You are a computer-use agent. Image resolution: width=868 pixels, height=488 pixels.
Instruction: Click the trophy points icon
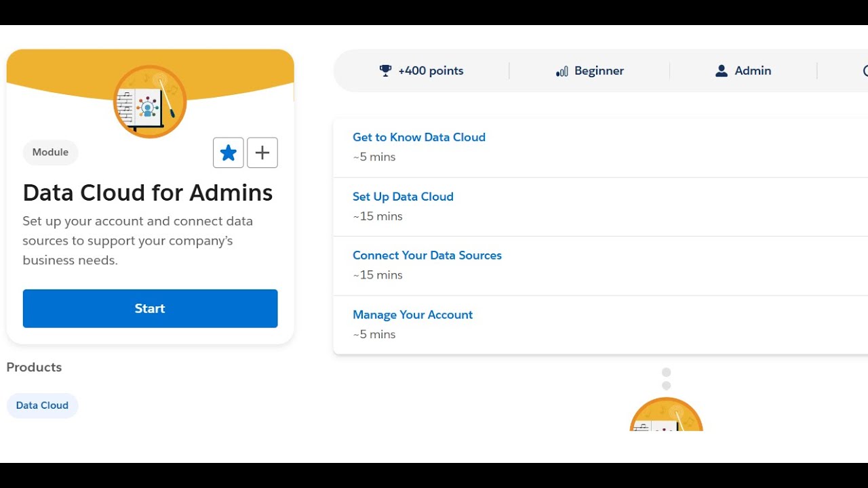(x=385, y=70)
